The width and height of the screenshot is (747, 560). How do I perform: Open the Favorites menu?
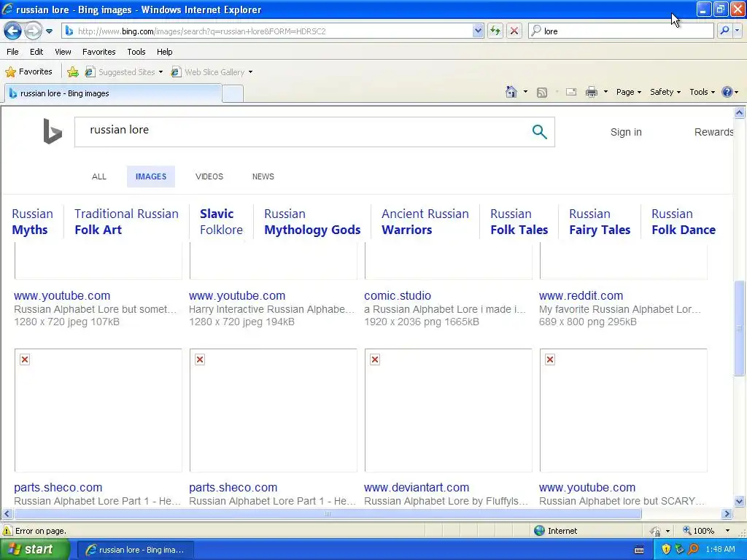click(x=98, y=52)
